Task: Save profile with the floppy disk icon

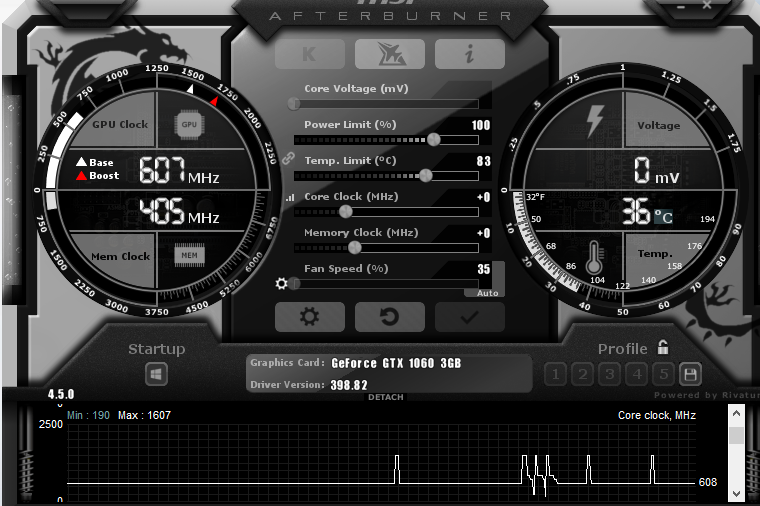Action: coord(690,374)
